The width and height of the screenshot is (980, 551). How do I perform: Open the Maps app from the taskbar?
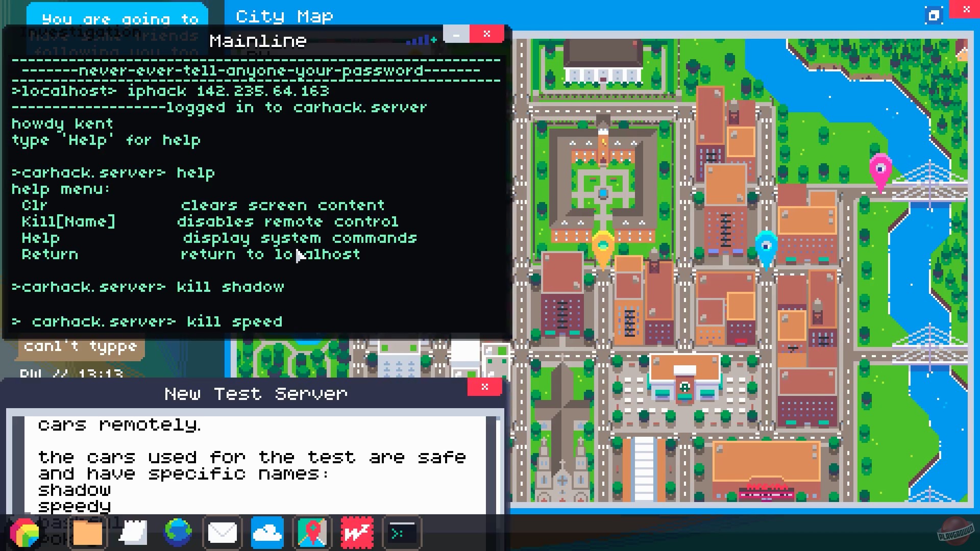coord(312,533)
